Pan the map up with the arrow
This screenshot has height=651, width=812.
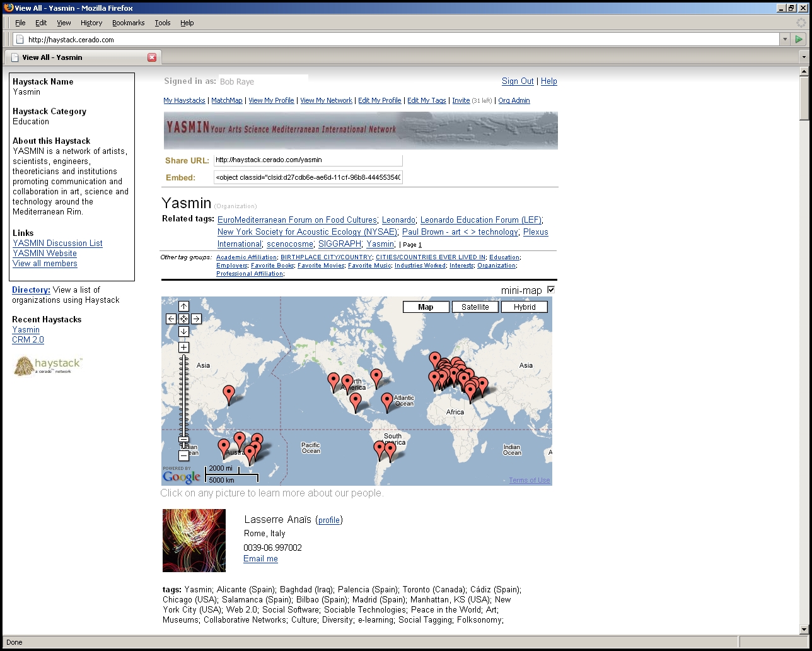(183, 307)
